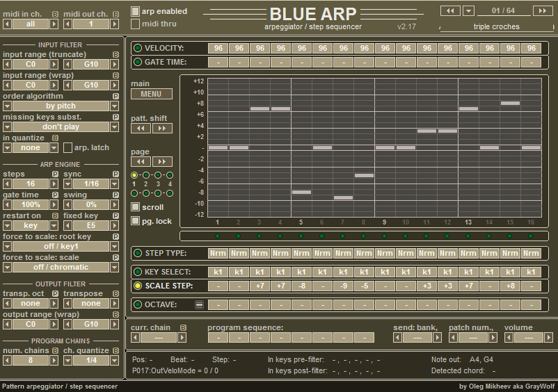
Task: Increase midi out channel with right arrow
Action: [x=114, y=24]
